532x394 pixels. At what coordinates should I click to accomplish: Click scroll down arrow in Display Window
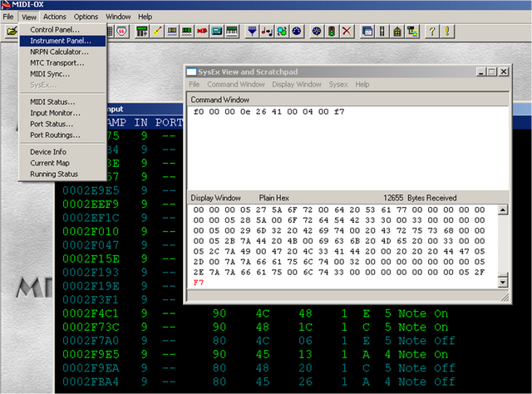click(503, 283)
